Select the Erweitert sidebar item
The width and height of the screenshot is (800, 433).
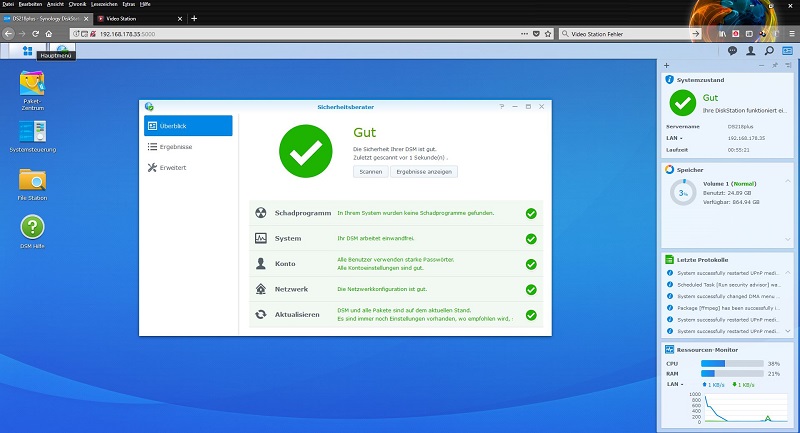tap(188, 167)
